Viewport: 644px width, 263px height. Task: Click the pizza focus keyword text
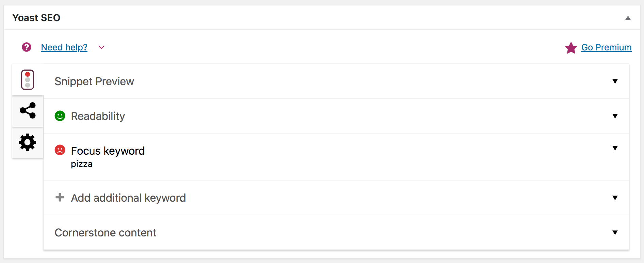tap(82, 164)
